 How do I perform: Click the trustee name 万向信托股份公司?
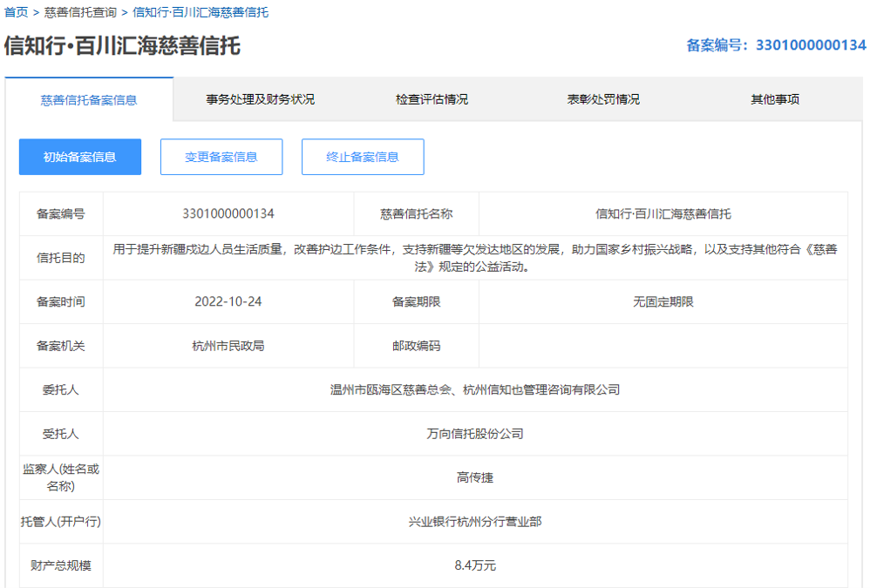click(475, 433)
